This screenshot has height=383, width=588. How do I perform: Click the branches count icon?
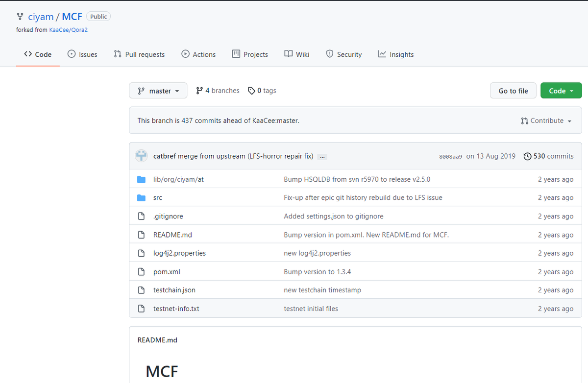pos(199,91)
